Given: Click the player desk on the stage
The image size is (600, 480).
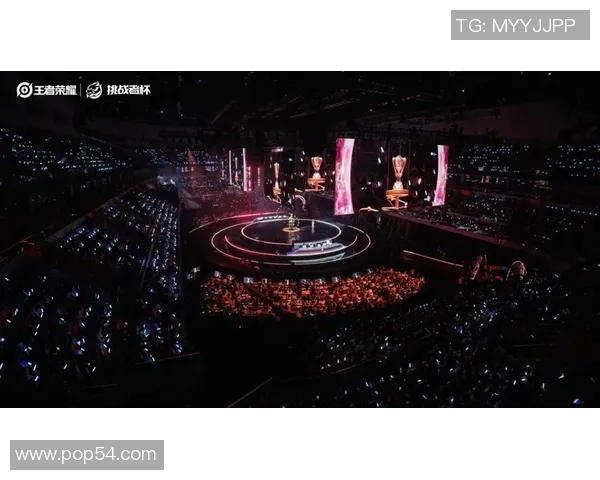Looking at the screenshot, I should (x=314, y=247).
